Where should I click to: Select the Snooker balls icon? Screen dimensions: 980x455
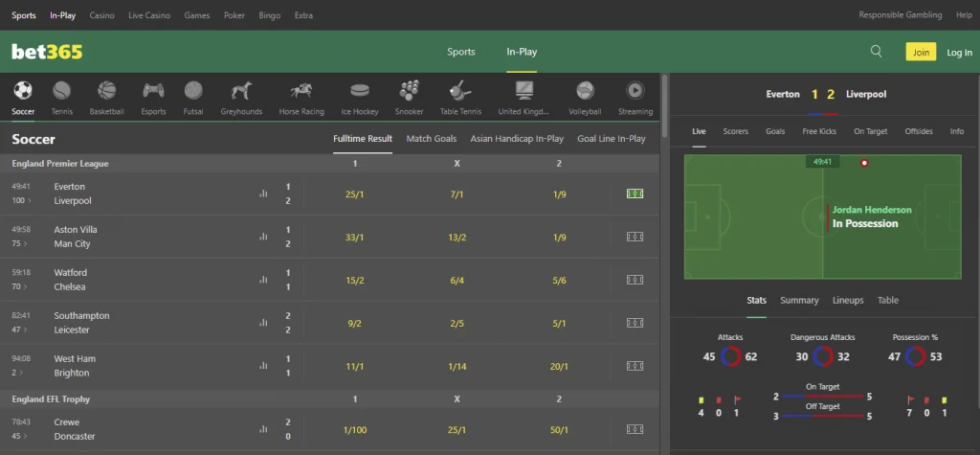[x=409, y=91]
